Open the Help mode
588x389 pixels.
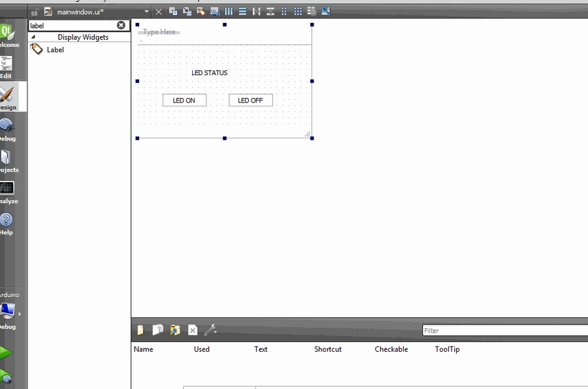point(7,223)
